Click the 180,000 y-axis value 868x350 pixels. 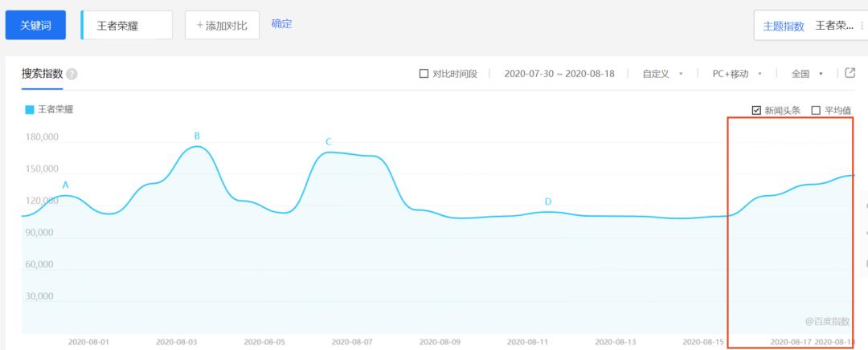42,137
